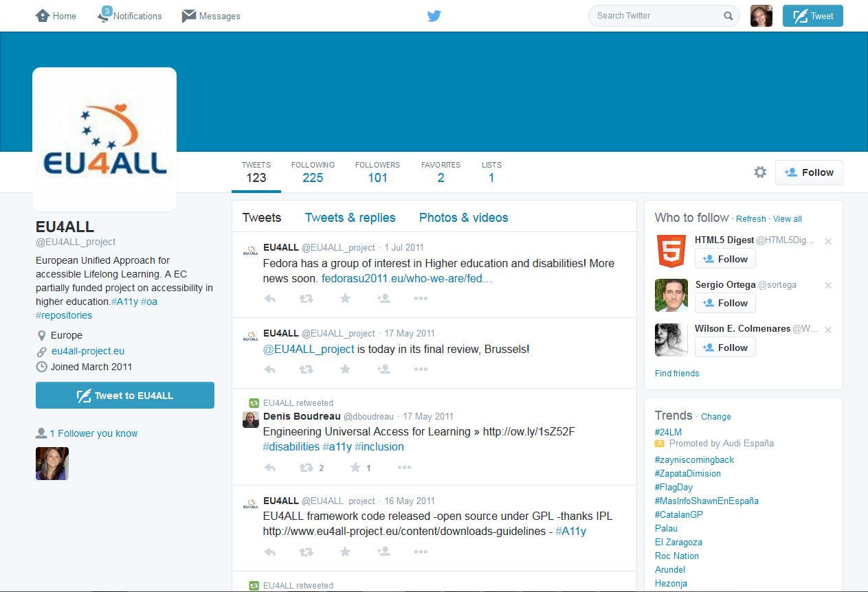868x592 pixels.
Task: Favorite the final review Brussels tweet
Action: (345, 369)
